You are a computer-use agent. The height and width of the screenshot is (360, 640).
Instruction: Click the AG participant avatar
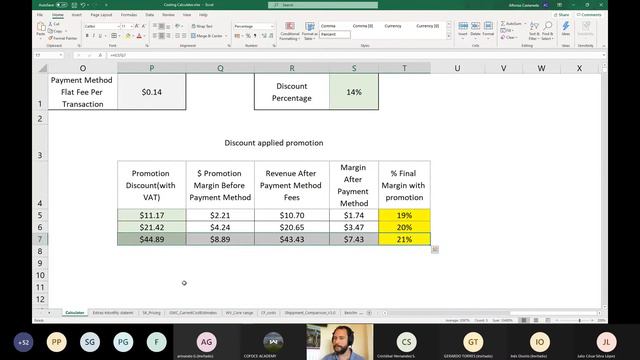(207, 342)
